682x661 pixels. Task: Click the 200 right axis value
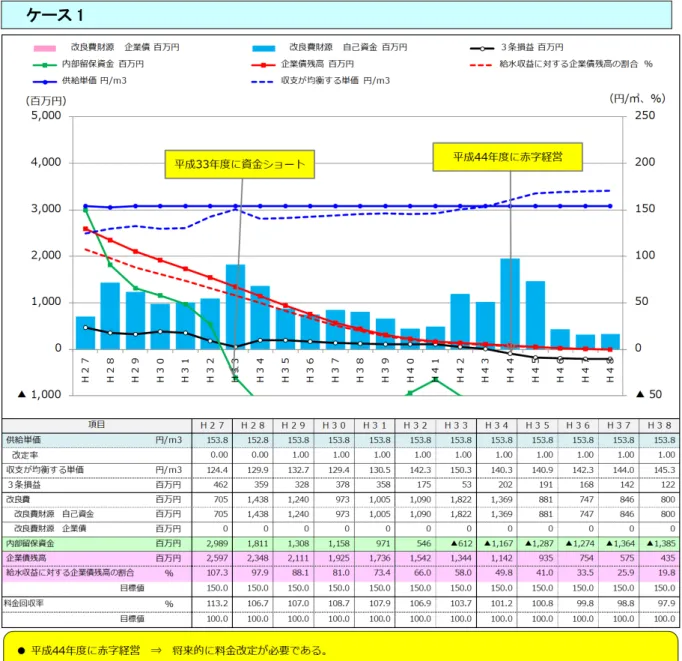[x=645, y=162]
